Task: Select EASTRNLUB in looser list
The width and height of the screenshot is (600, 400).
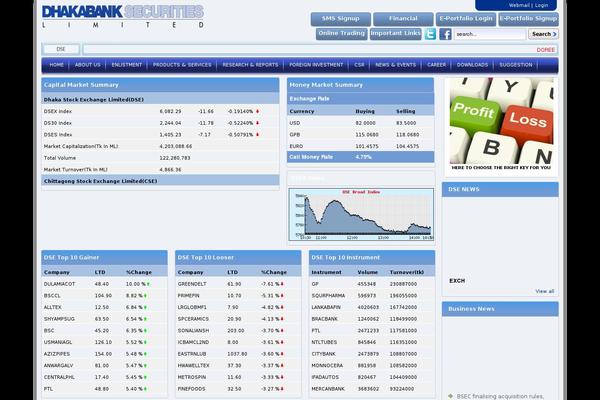Action: click(x=192, y=354)
